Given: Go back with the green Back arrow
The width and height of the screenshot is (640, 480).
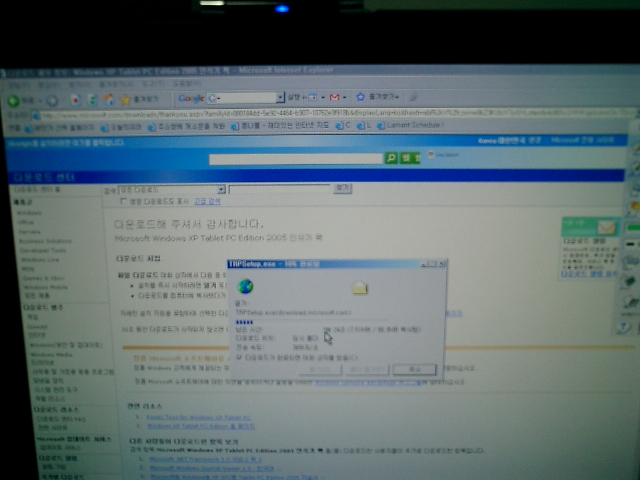Looking at the screenshot, I should [13, 100].
